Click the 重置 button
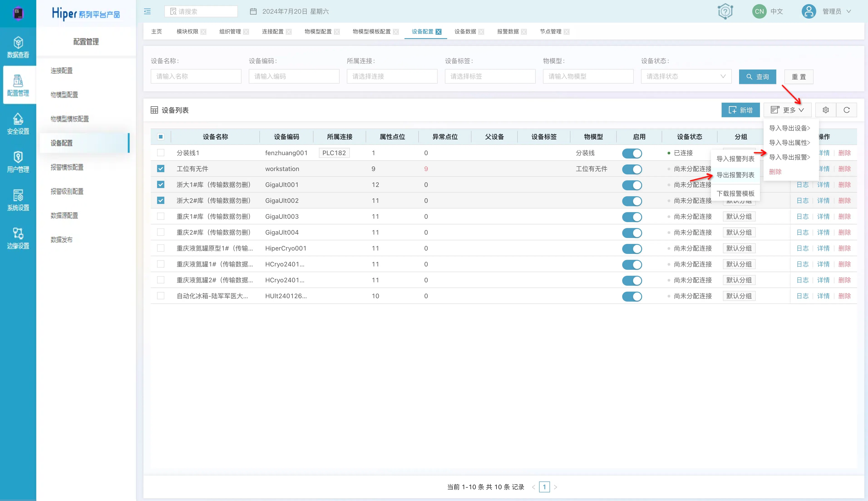Viewport: 868px width, 501px height. (799, 77)
